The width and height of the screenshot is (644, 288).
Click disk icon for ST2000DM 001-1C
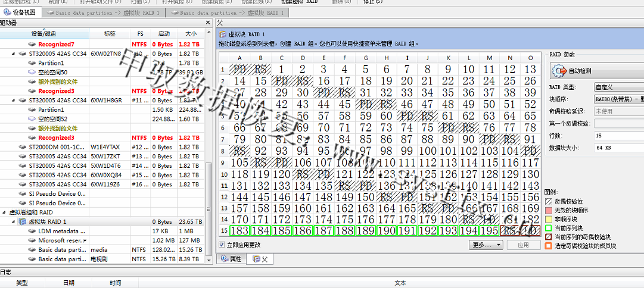point(22,148)
